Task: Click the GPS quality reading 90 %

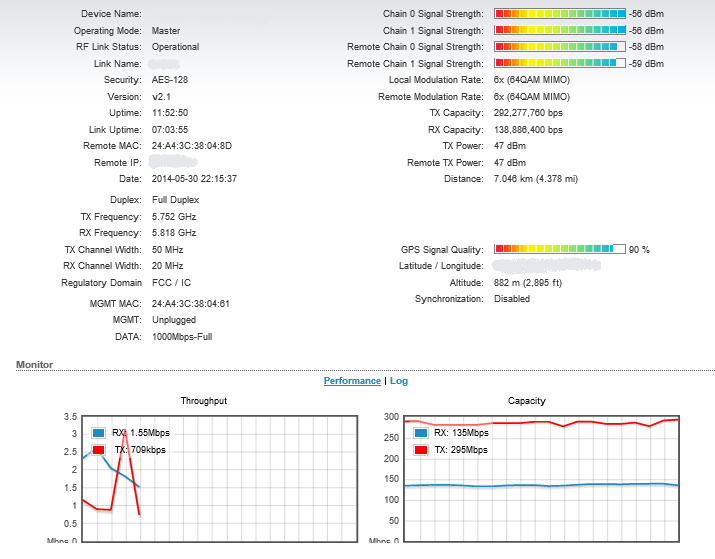Action: pos(639,250)
